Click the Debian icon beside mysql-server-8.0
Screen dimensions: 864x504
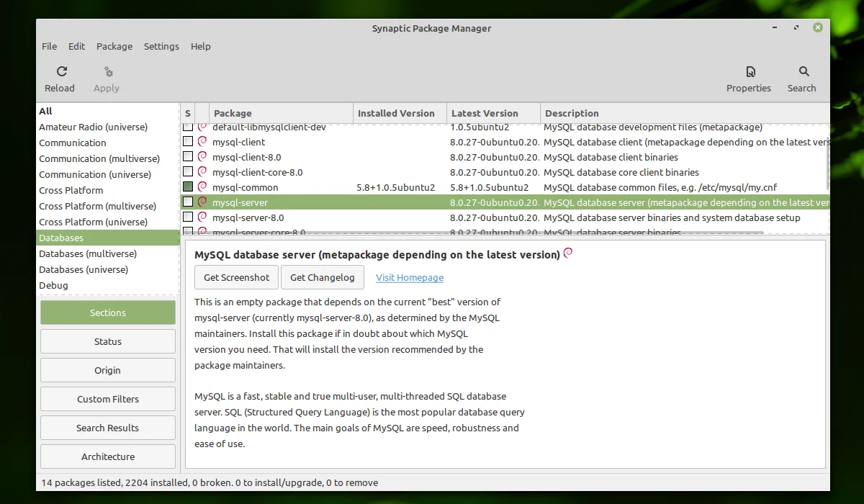pyautogui.click(x=202, y=217)
